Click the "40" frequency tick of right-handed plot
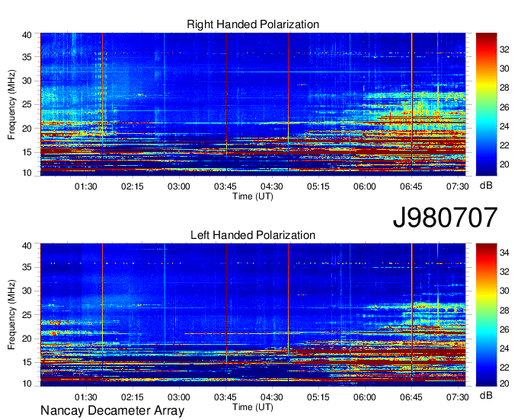This screenshot has width=518, height=420. (27, 35)
